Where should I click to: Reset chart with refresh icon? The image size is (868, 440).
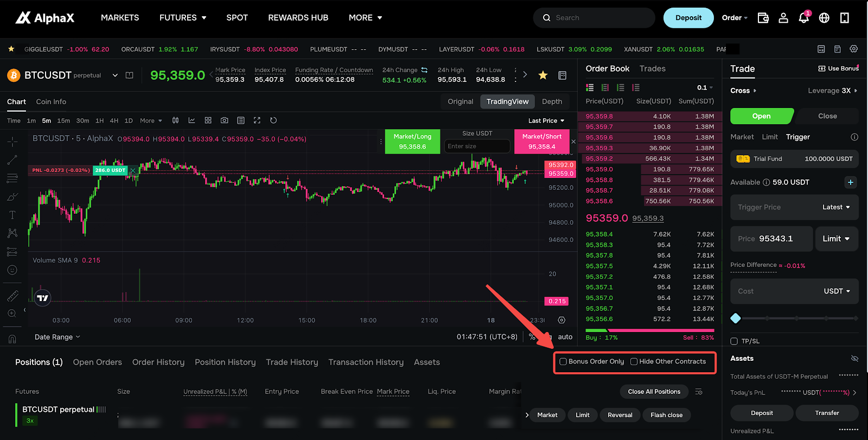coord(273,120)
